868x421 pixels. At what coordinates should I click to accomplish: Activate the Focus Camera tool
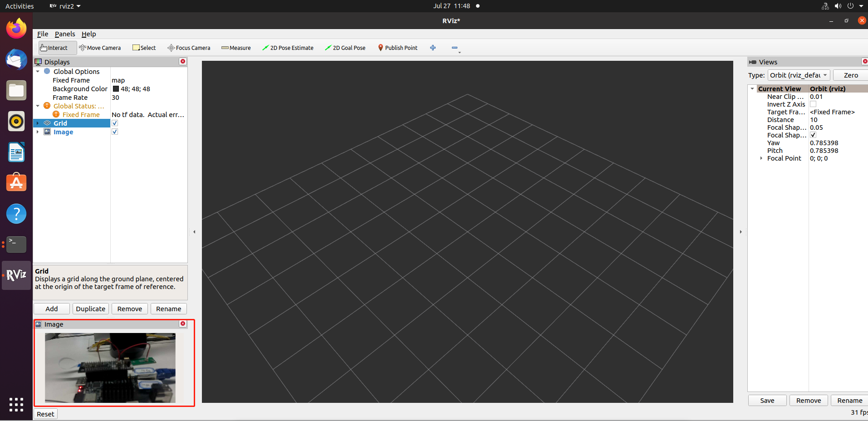point(189,48)
